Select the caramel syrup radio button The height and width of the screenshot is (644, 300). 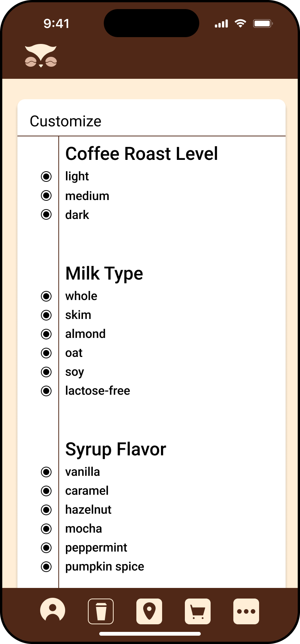(x=46, y=491)
